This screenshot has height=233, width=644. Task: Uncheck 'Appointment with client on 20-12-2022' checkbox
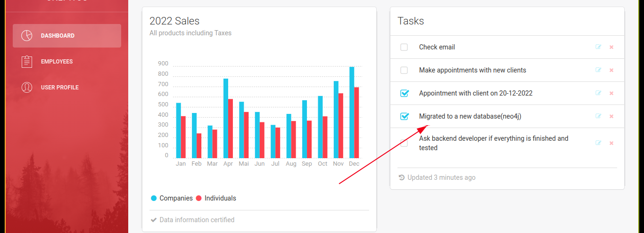pyautogui.click(x=404, y=93)
